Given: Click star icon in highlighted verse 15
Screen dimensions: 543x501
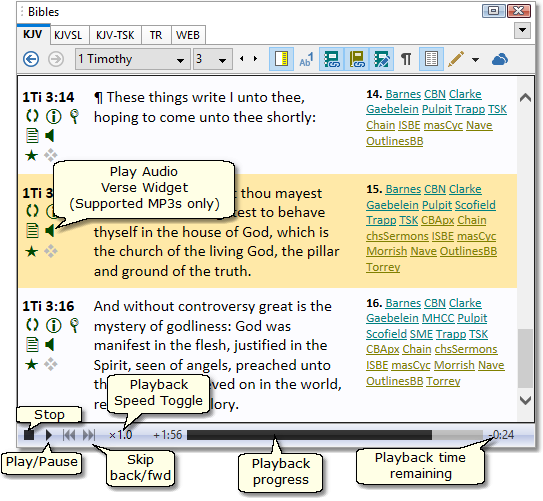Looking at the screenshot, I should [x=32, y=251].
